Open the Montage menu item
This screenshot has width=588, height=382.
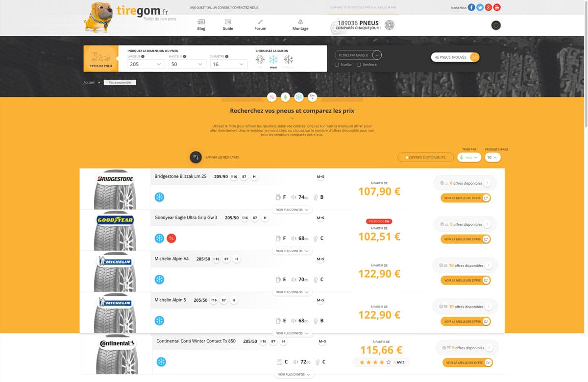coord(300,25)
